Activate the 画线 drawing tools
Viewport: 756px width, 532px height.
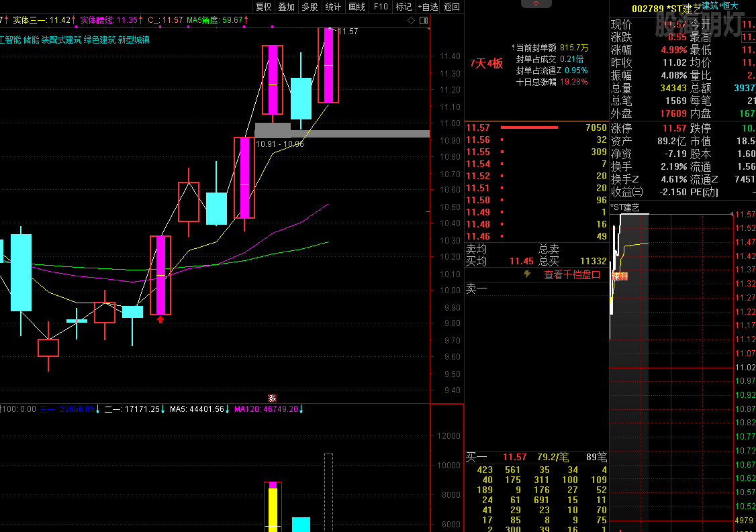coord(357,7)
